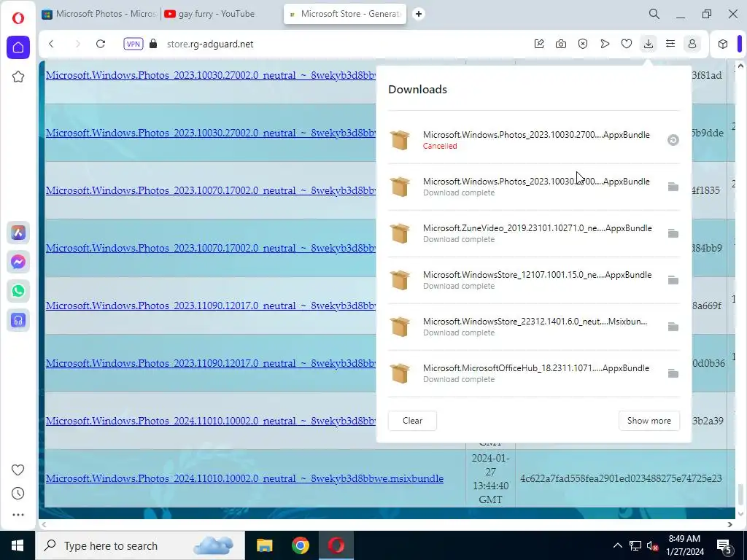Open second Photos_2023.10030.27002.0 link
The height and width of the screenshot is (560, 747).
coord(211,133)
